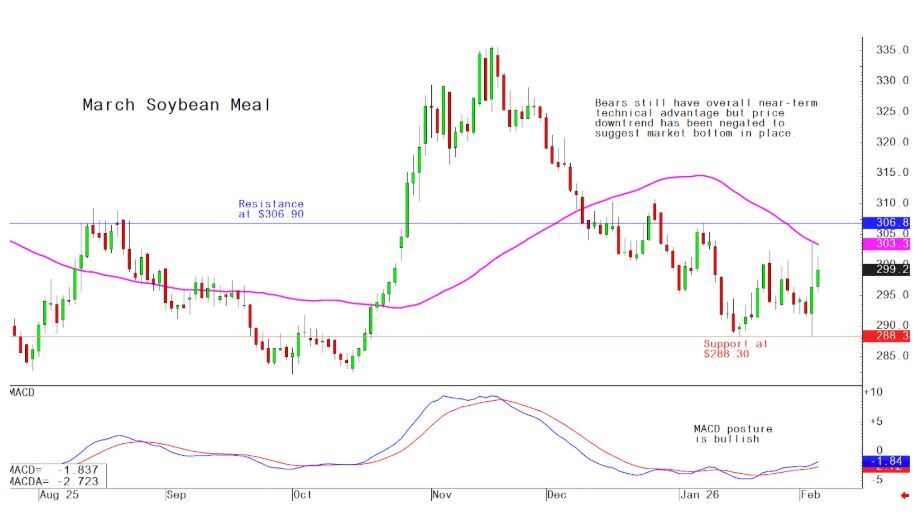Click the +10 MACD axis label
924x525 pixels.
pyautogui.click(x=874, y=391)
